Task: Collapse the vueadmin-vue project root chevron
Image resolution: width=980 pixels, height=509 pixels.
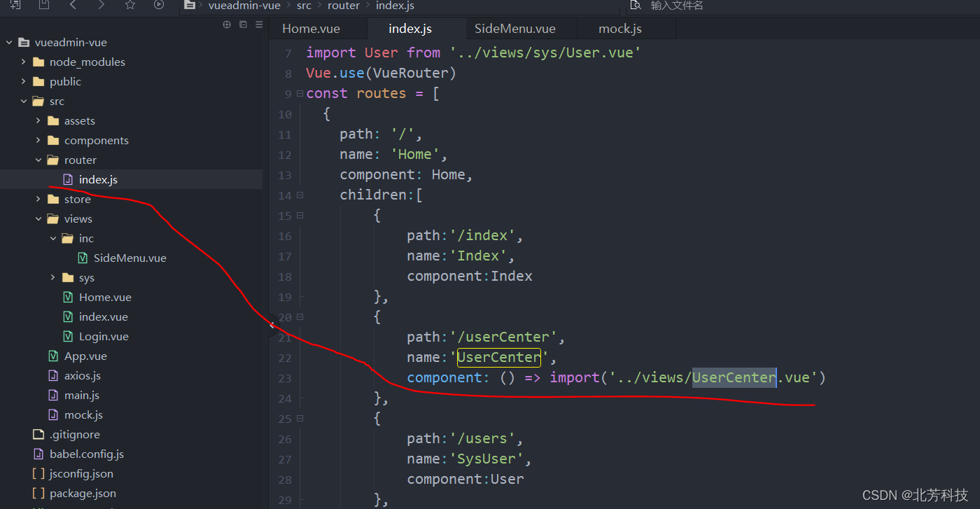Action: pos(9,42)
